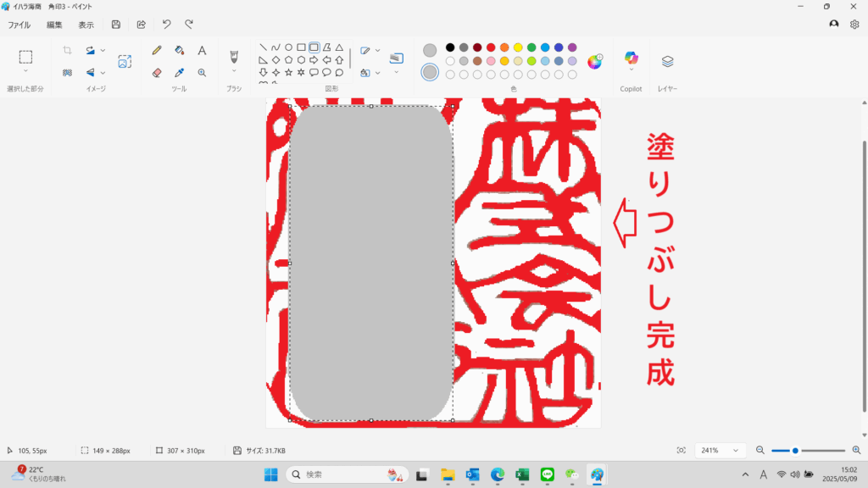Open the 表示 menu
Screen dimensions: 868x488
[86, 25]
